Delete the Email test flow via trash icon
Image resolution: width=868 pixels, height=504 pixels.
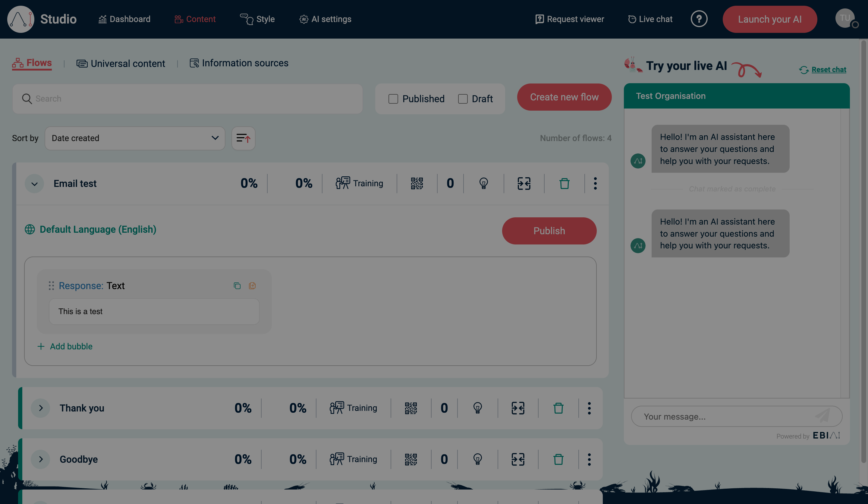pyautogui.click(x=564, y=183)
